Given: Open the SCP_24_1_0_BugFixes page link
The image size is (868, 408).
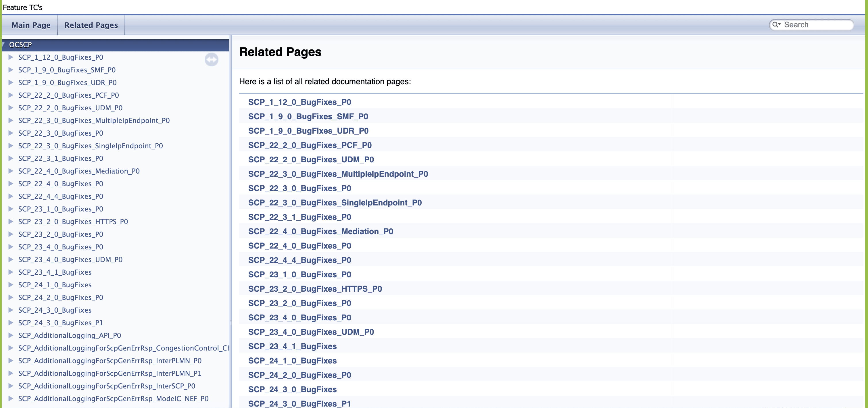Looking at the screenshot, I should [x=292, y=361].
